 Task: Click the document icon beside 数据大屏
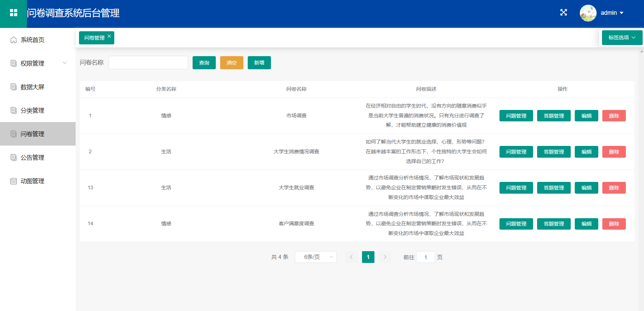tap(13, 87)
